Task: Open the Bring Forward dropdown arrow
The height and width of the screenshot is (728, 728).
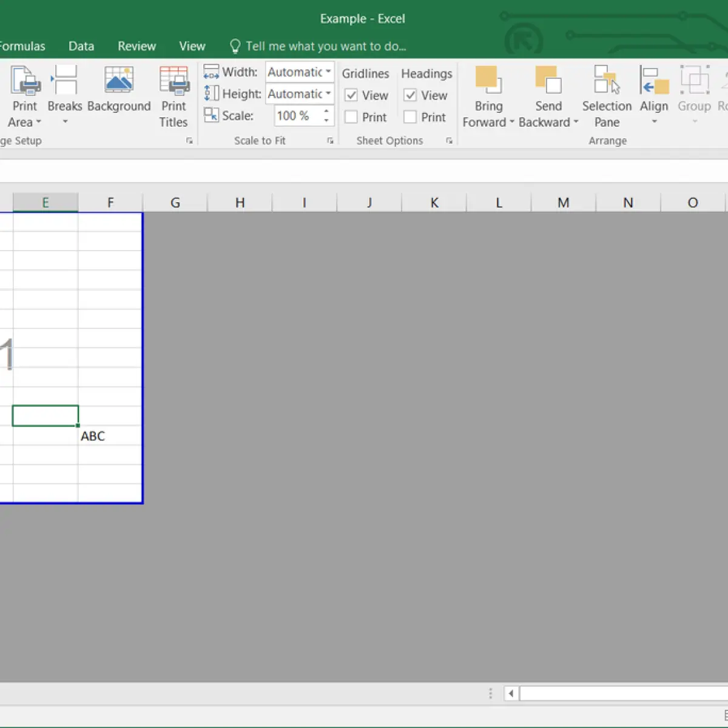Action: pyautogui.click(x=511, y=123)
